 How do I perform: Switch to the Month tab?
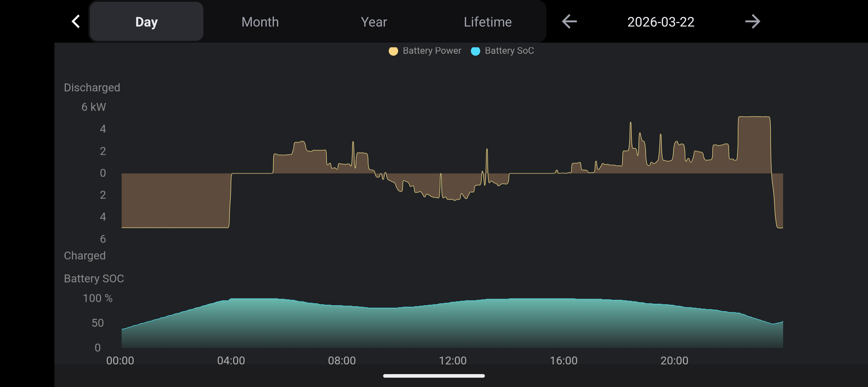(260, 22)
